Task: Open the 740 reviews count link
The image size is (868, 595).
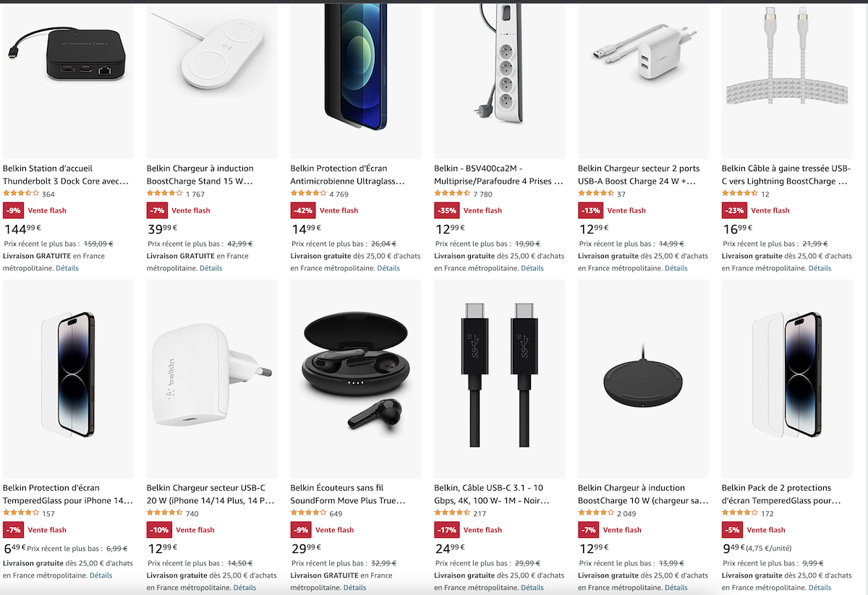Action: (192, 514)
